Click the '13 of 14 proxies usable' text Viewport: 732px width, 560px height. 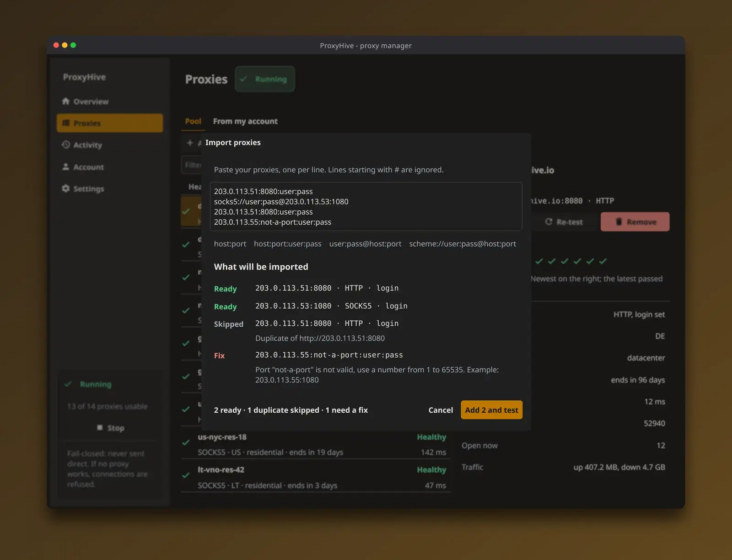point(108,406)
